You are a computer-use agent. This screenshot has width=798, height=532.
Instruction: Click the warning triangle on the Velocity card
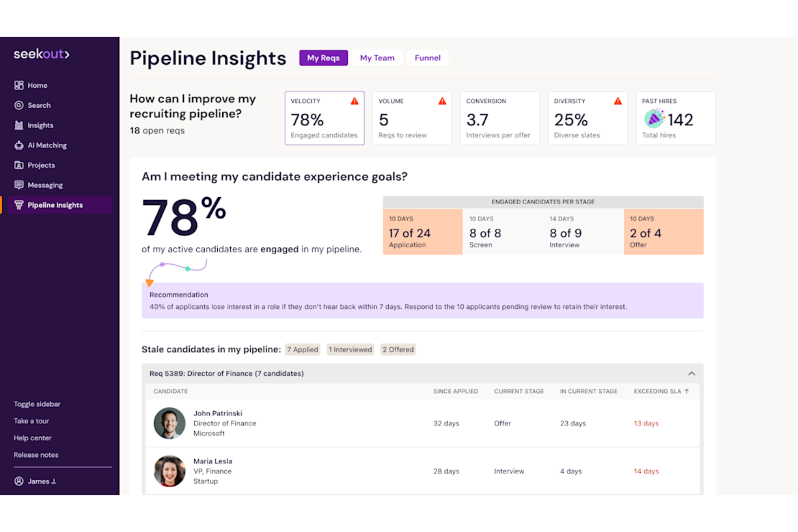coord(355,100)
